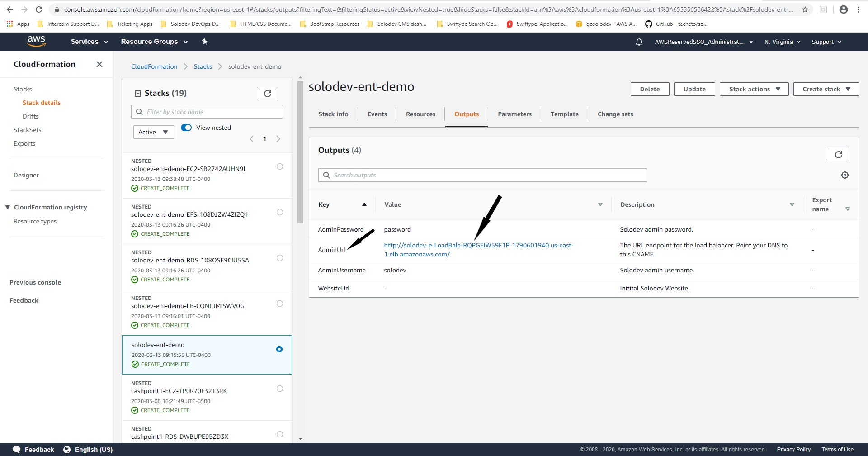Sort by Value column arrow
Image resolution: width=868 pixels, height=456 pixels.
pos(600,204)
